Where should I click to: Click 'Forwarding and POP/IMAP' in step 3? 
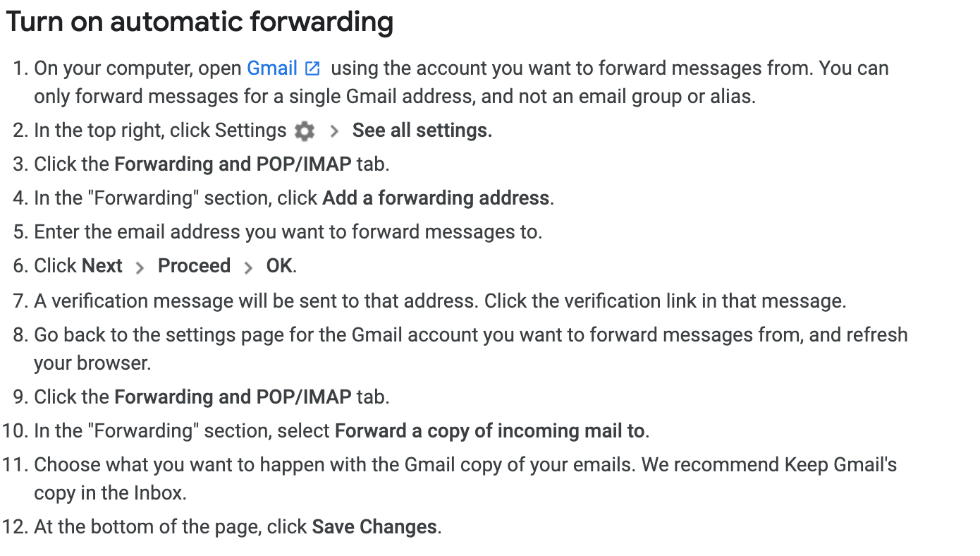pyautogui.click(x=233, y=164)
